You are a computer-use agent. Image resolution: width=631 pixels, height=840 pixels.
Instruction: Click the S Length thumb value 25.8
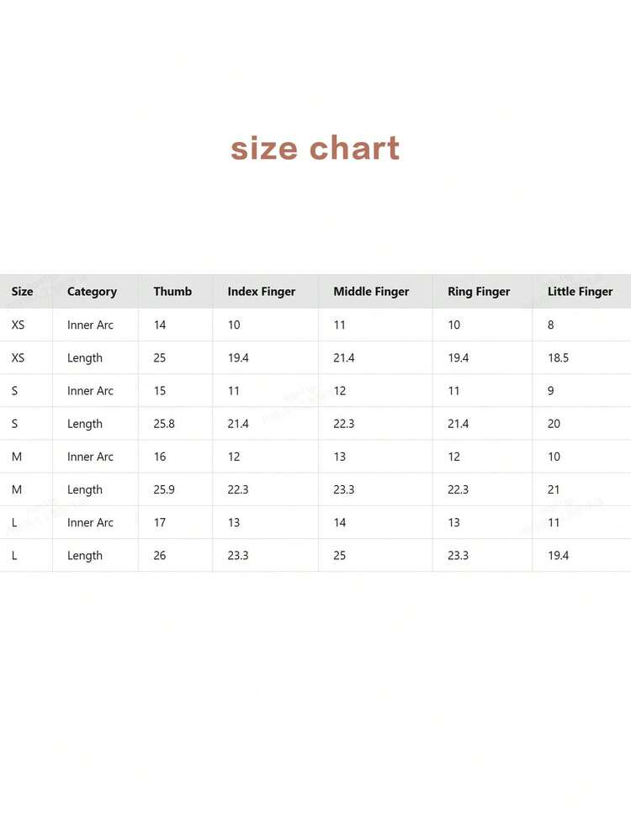(x=164, y=424)
